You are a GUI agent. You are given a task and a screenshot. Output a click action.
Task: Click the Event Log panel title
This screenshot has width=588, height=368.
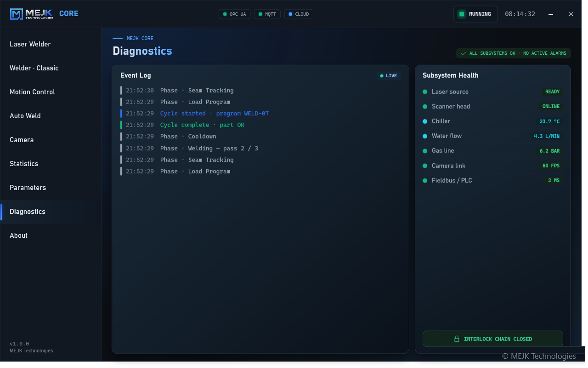pyautogui.click(x=136, y=75)
